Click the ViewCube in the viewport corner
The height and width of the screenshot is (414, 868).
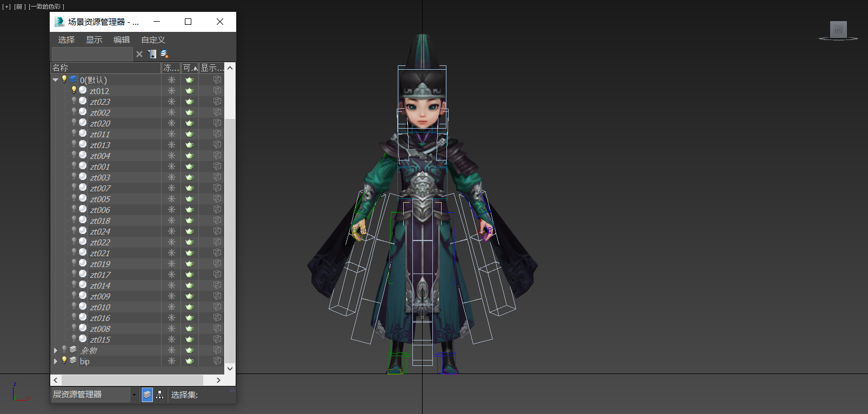point(838,30)
